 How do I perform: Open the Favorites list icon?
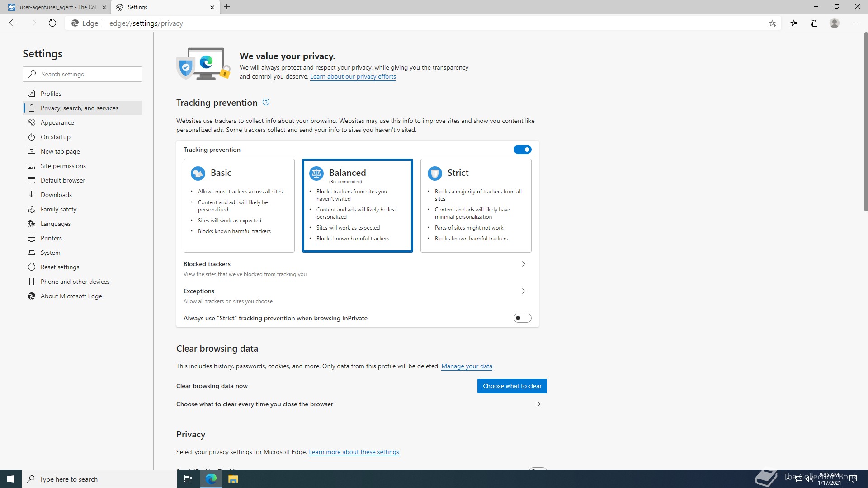point(794,23)
